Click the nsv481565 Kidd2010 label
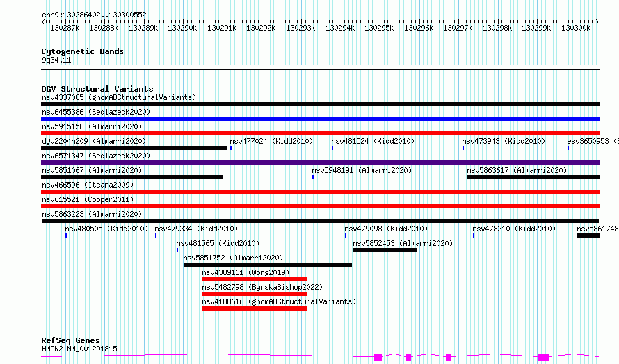Viewport: 619px width, 364px height. pos(218,243)
